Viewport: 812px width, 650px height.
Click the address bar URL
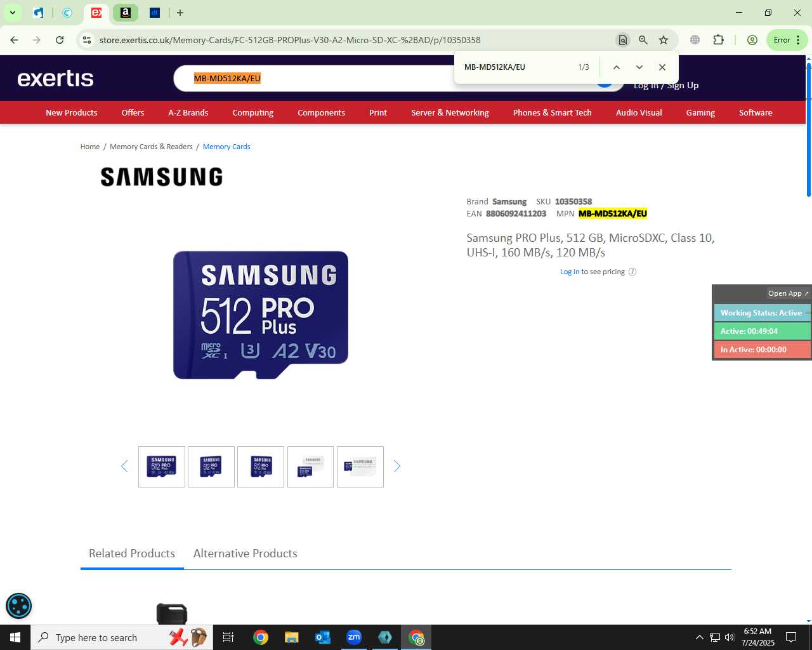290,40
